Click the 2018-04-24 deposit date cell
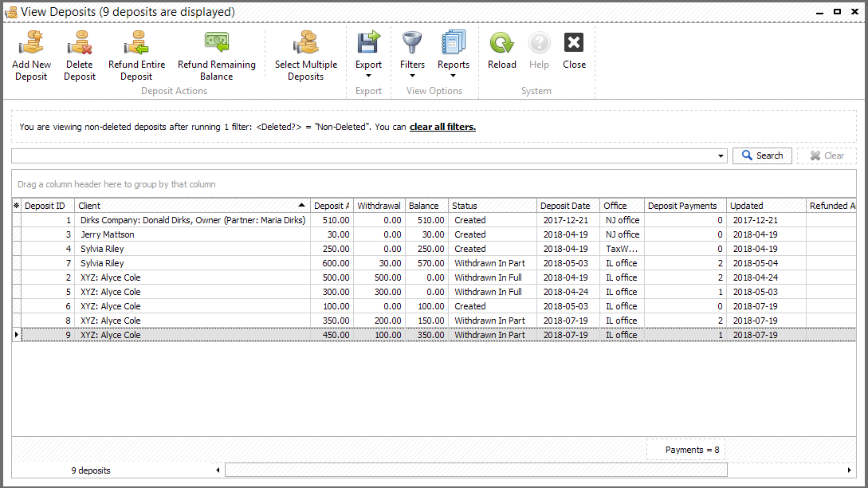 pos(568,292)
